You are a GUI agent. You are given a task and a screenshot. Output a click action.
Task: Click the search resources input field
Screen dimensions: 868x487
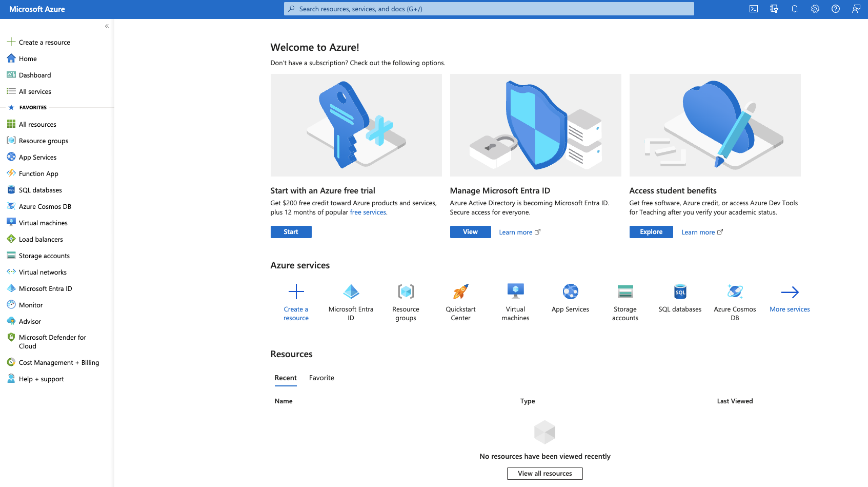(x=489, y=9)
